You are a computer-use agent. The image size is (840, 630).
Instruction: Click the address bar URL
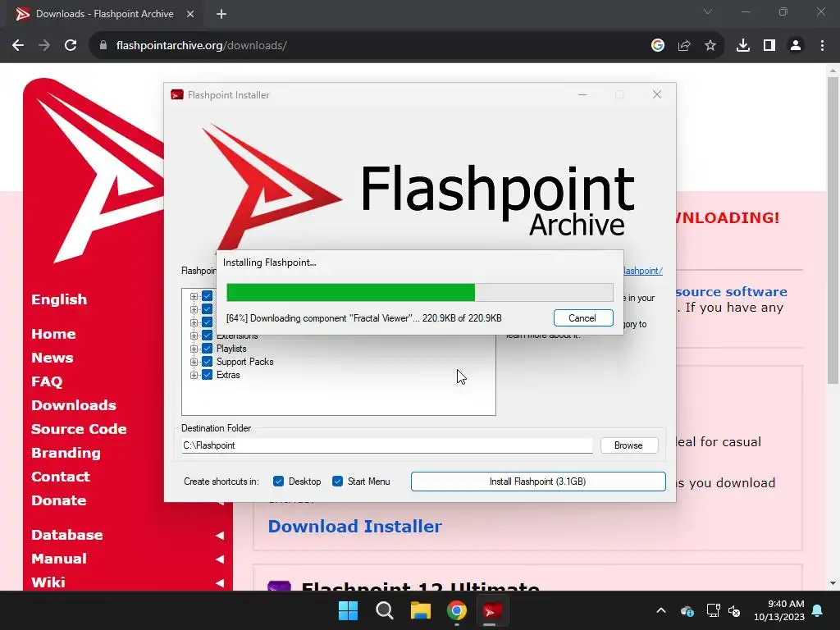202,46
